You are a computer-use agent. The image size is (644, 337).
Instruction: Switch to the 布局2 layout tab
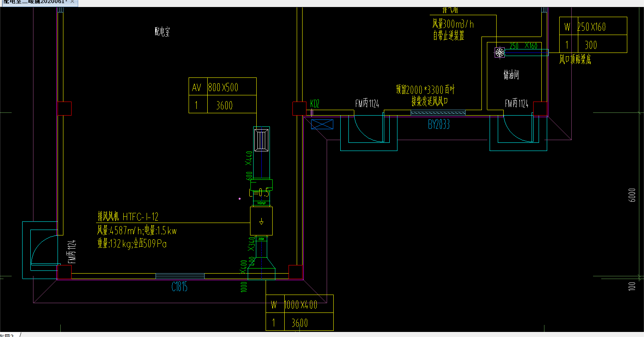tap(7, 335)
